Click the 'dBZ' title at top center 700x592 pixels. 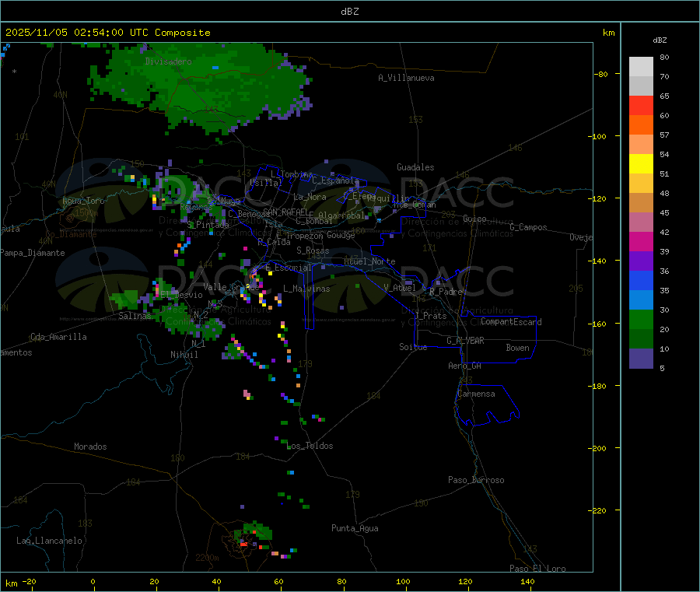[x=349, y=12]
